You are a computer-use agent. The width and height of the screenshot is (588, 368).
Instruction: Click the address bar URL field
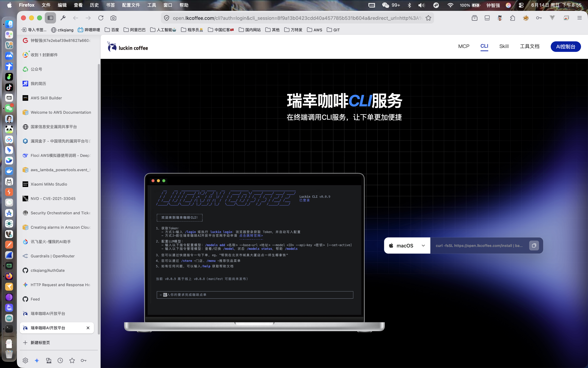coord(297,18)
